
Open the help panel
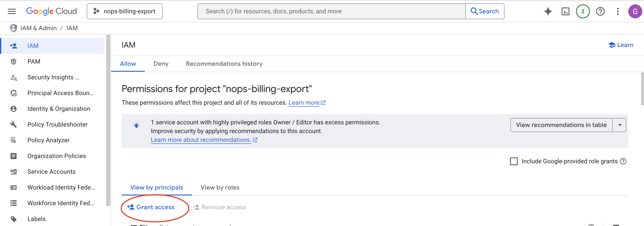pos(600,11)
